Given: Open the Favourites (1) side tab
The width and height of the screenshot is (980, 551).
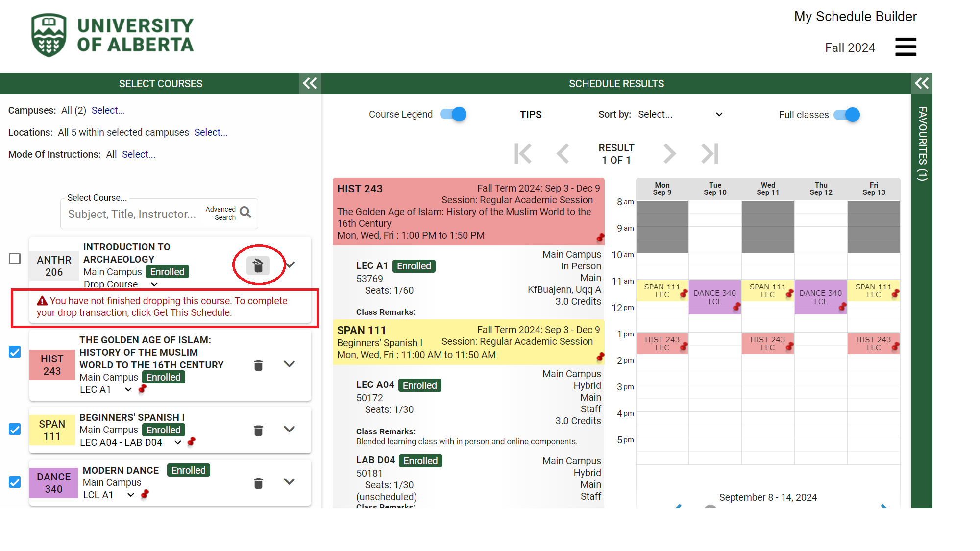Looking at the screenshot, I should [x=922, y=144].
